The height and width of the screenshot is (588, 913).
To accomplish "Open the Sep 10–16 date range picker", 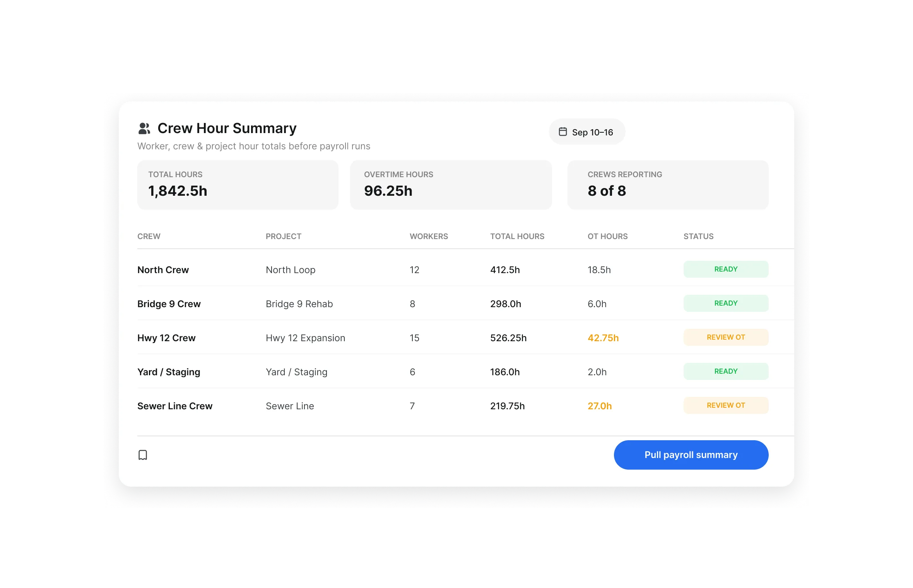I will (x=587, y=132).
